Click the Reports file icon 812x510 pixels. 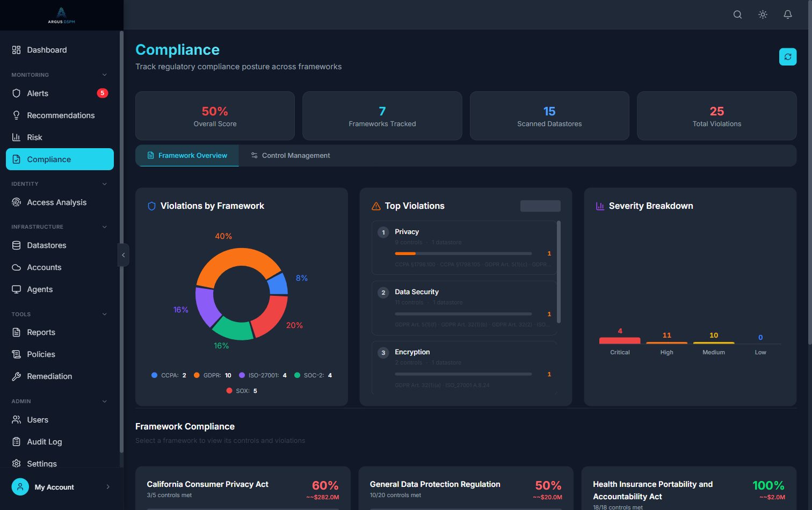point(16,332)
